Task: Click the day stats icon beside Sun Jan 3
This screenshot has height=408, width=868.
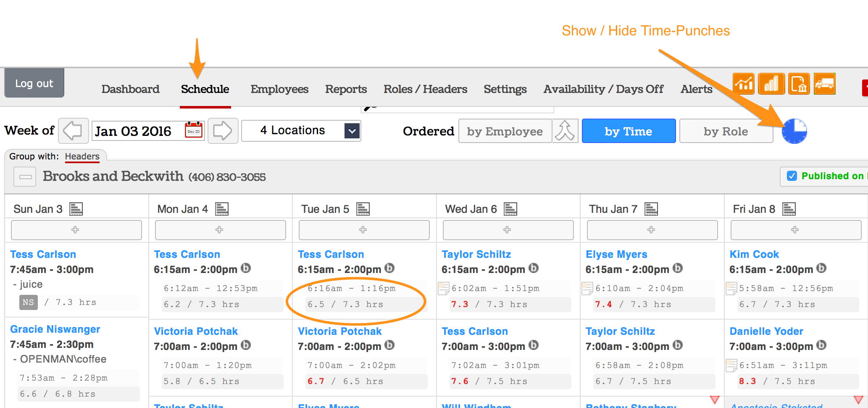Action: [x=77, y=208]
